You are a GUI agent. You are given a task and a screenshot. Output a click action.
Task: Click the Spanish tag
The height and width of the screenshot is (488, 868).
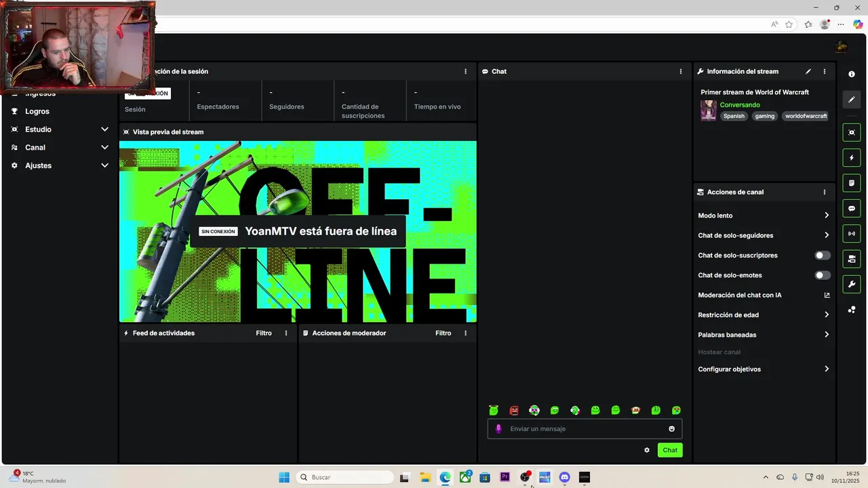coord(734,116)
